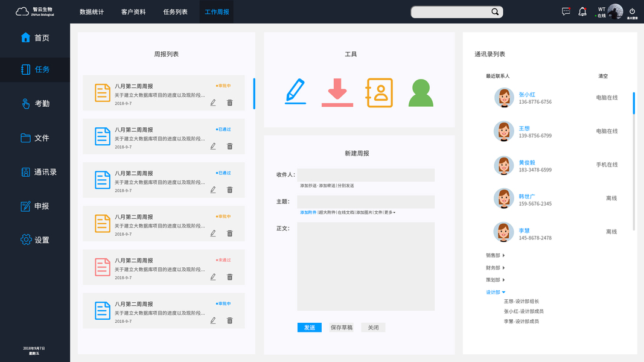The image size is (644, 362).
Task: Delete the topmost 审批中 weekly report
Action: click(x=229, y=103)
